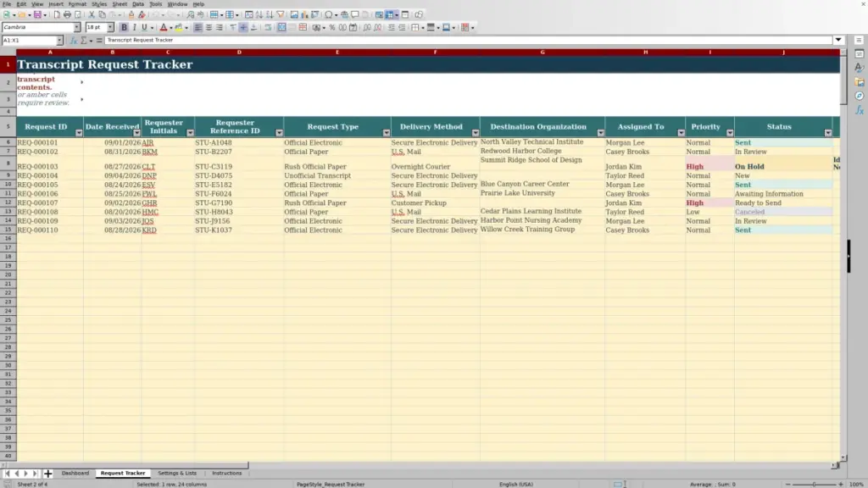Open the Assigned To filter dropdown
This screenshot has width=868, height=488.
pos(681,133)
